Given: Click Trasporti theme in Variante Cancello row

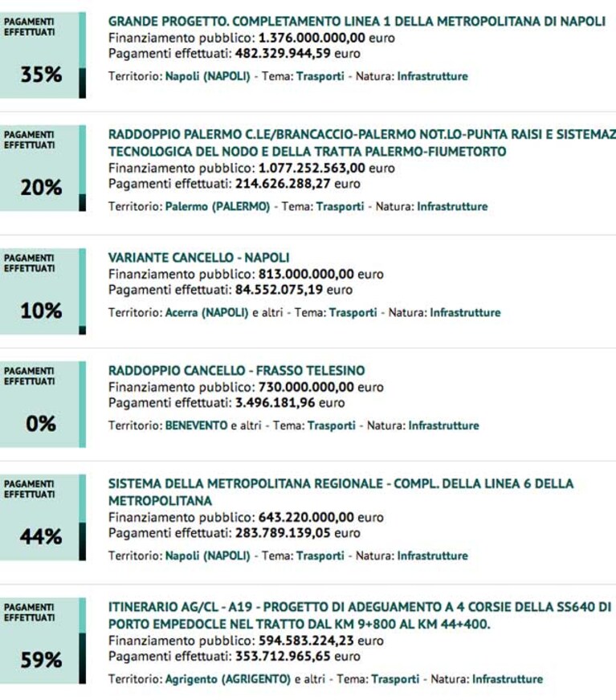Looking at the screenshot, I should (353, 312).
